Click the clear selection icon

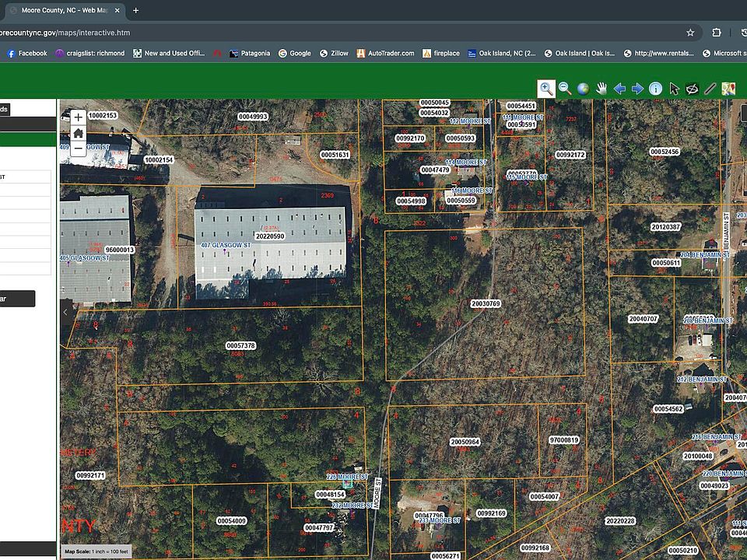[x=692, y=89]
